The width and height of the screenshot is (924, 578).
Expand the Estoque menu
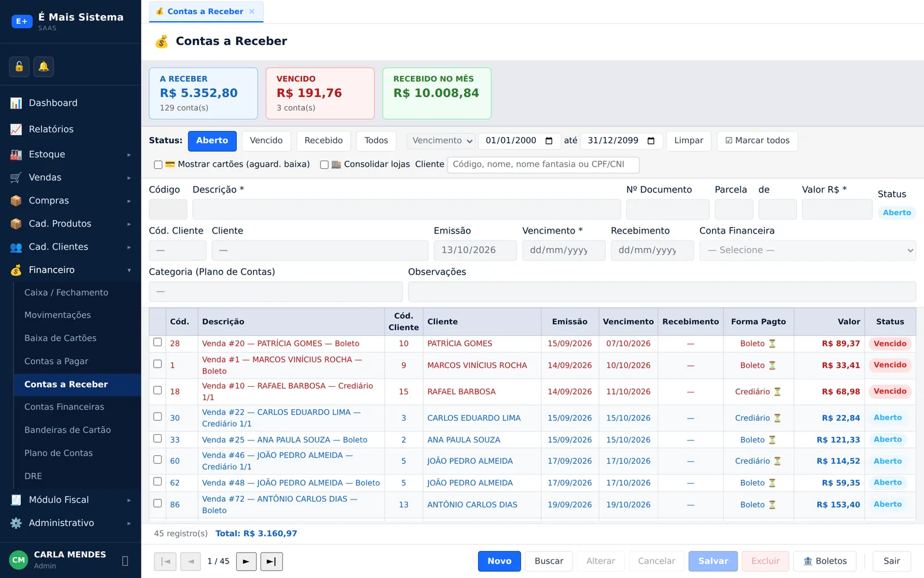(x=129, y=155)
